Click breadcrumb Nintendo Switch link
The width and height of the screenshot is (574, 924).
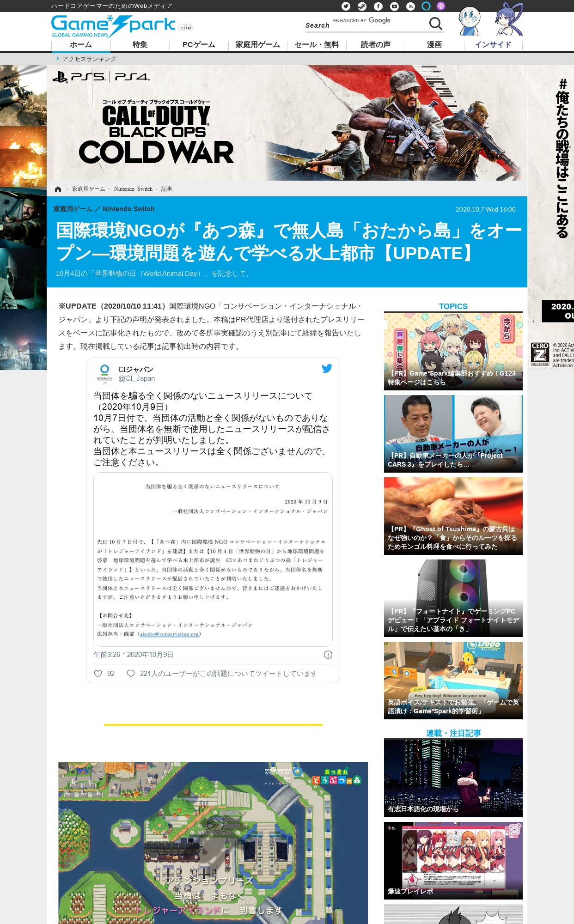tap(133, 189)
